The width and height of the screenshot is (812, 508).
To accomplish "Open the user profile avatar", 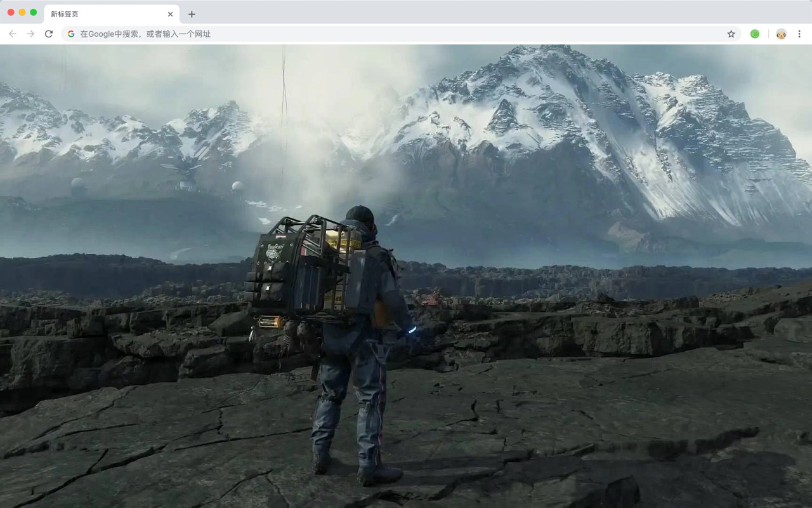I will [x=781, y=34].
